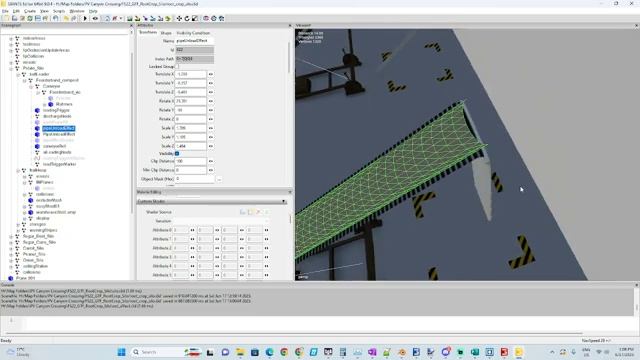Open Google Chrome from the taskbar
The width and height of the screenshot is (640, 360).
point(284,352)
